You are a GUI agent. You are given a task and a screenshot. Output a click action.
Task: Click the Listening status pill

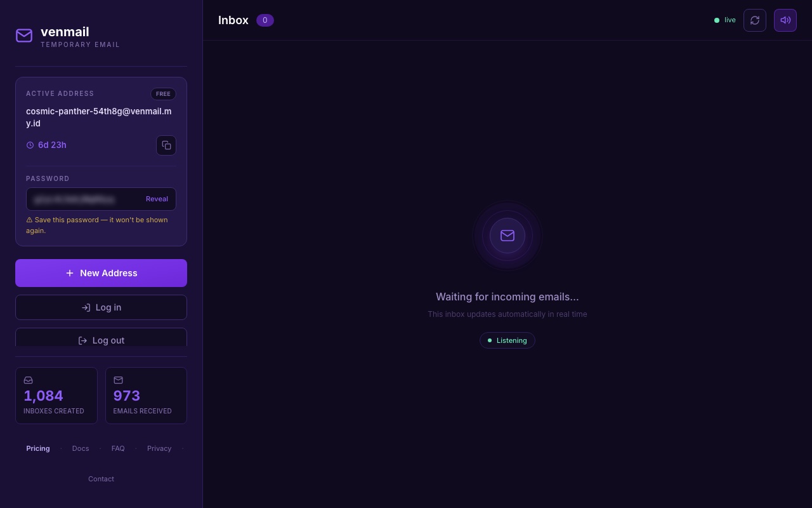click(x=507, y=340)
